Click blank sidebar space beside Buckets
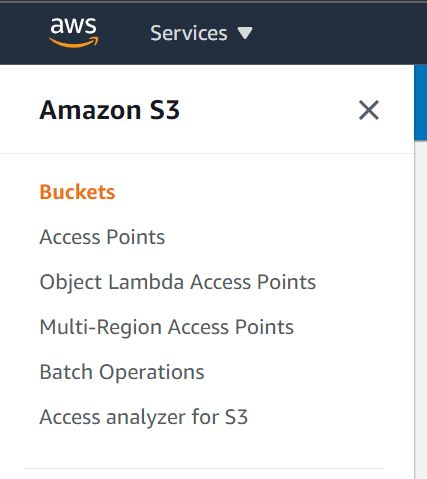Image resolution: width=427 pixels, height=479 pixels. point(263,192)
